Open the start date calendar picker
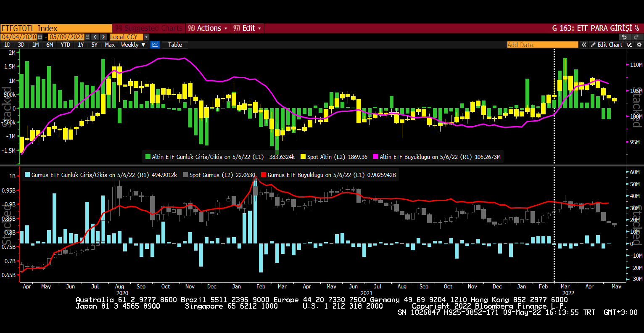644x333 pixels. click(40, 37)
